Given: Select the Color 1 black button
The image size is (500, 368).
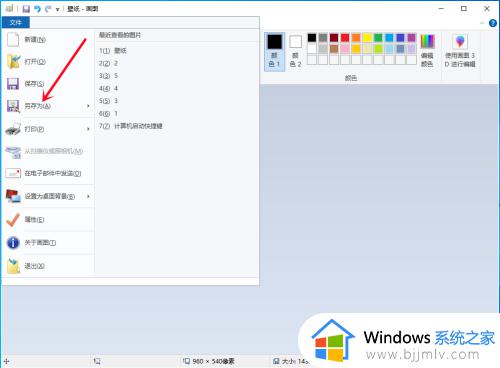Looking at the screenshot, I should click(x=275, y=52).
